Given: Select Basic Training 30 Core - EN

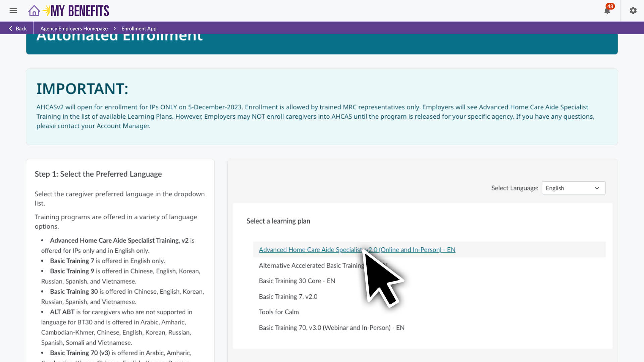Looking at the screenshot, I should (297, 281).
